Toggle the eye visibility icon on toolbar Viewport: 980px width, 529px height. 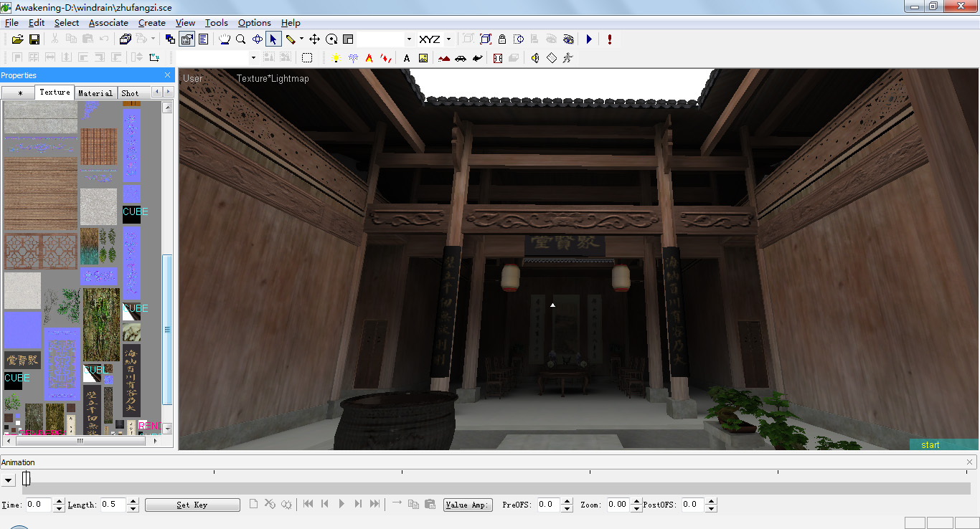[568, 39]
